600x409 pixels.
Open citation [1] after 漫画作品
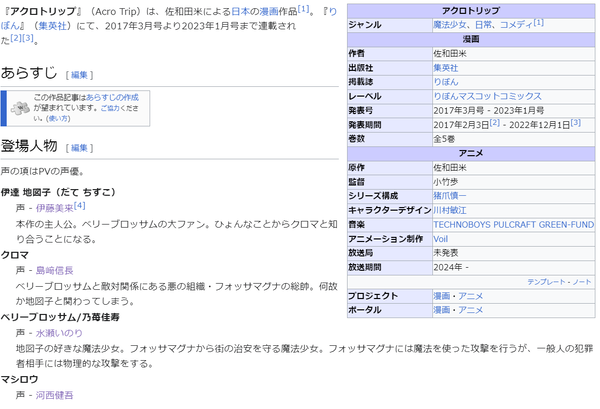pos(303,9)
